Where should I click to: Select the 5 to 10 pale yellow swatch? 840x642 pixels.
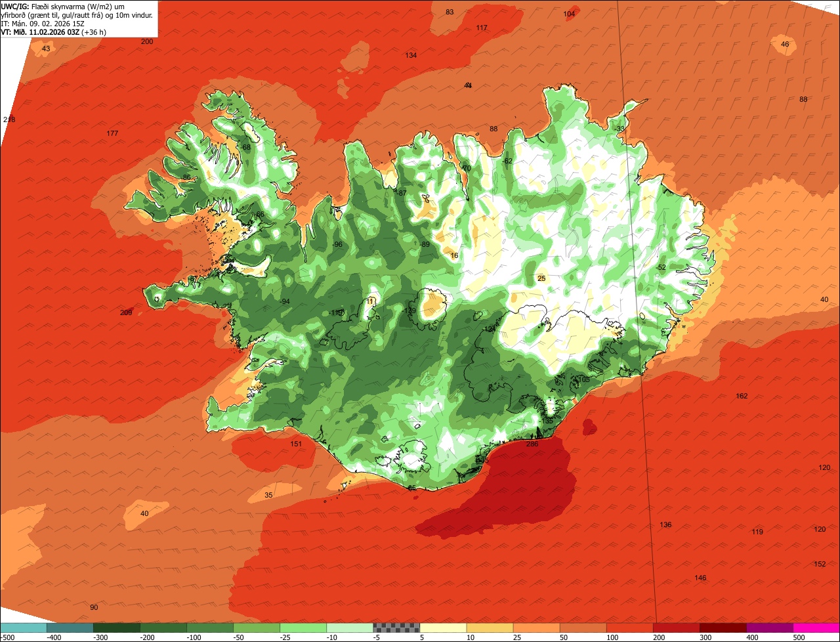click(443, 628)
